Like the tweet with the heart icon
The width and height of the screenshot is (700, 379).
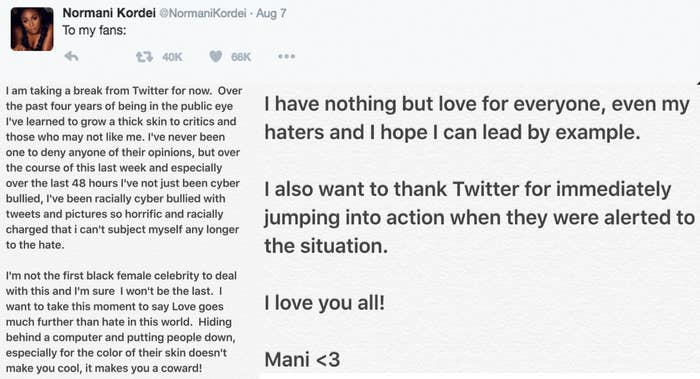click(216, 56)
